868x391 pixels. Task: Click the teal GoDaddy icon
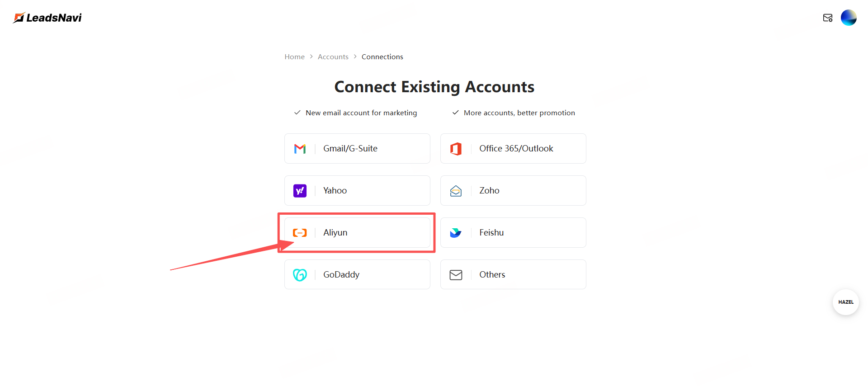[x=300, y=275]
